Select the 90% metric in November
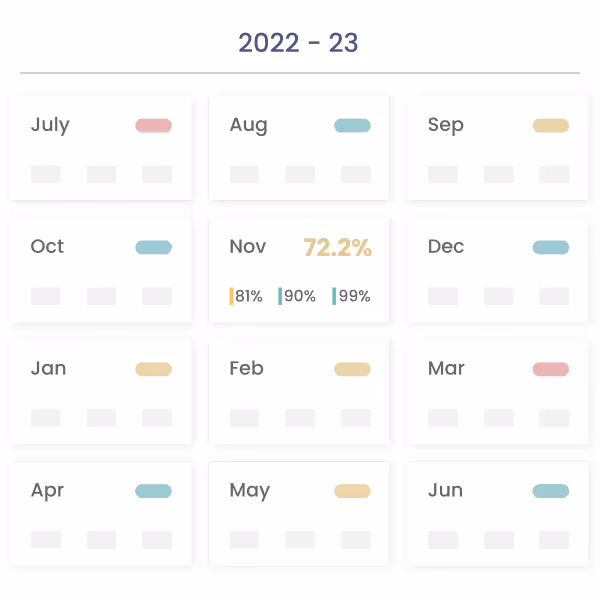 coord(298,296)
